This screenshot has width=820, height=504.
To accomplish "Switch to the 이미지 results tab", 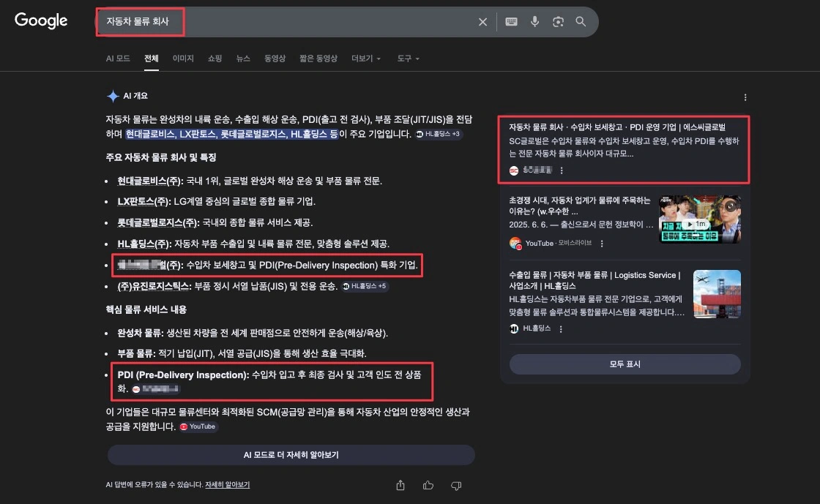I will click(x=183, y=59).
